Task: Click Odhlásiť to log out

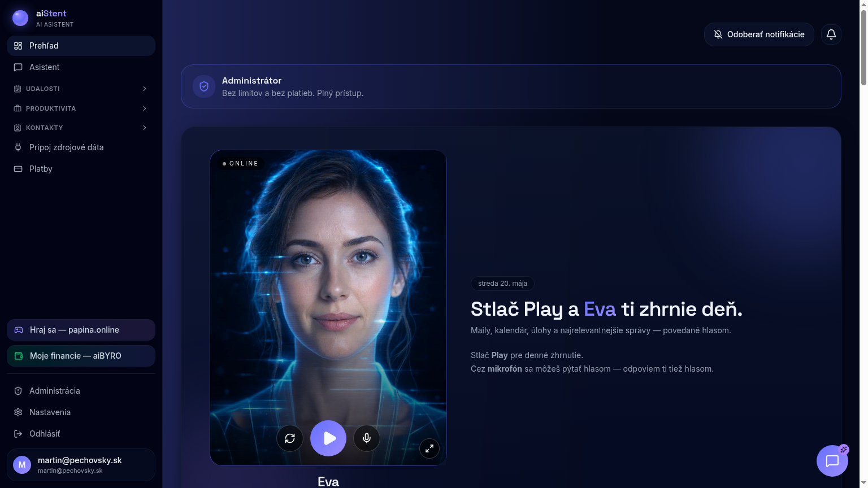Action: pyautogui.click(x=81, y=434)
